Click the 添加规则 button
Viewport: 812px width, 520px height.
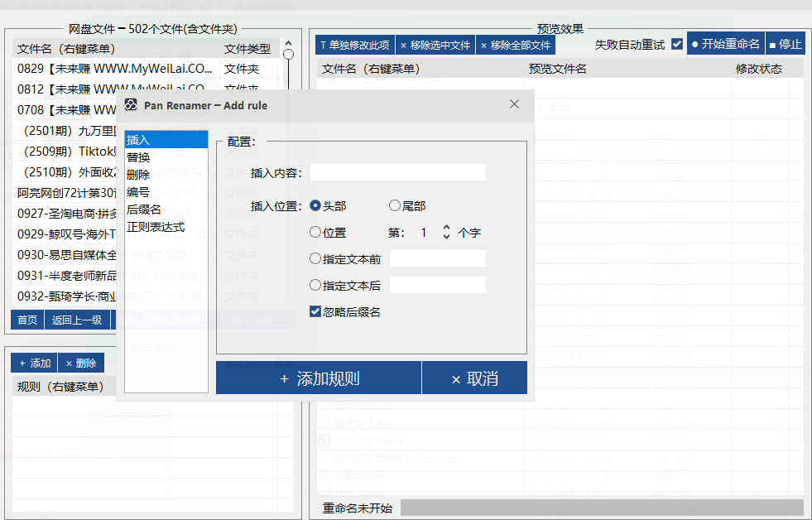coord(319,378)
